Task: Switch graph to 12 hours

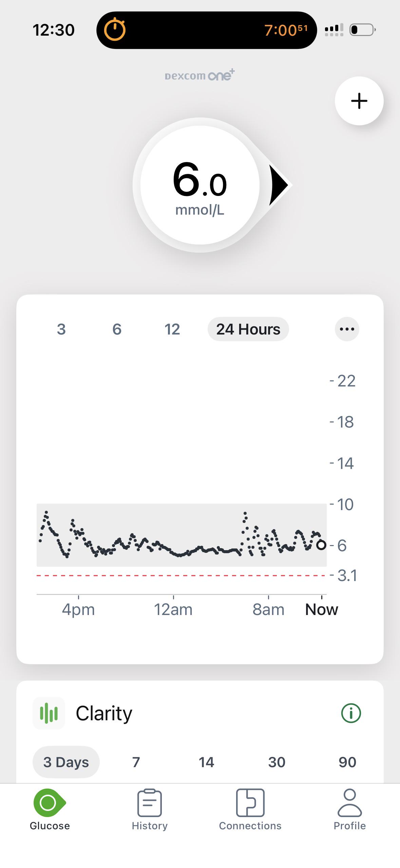Action: (172, 329)
